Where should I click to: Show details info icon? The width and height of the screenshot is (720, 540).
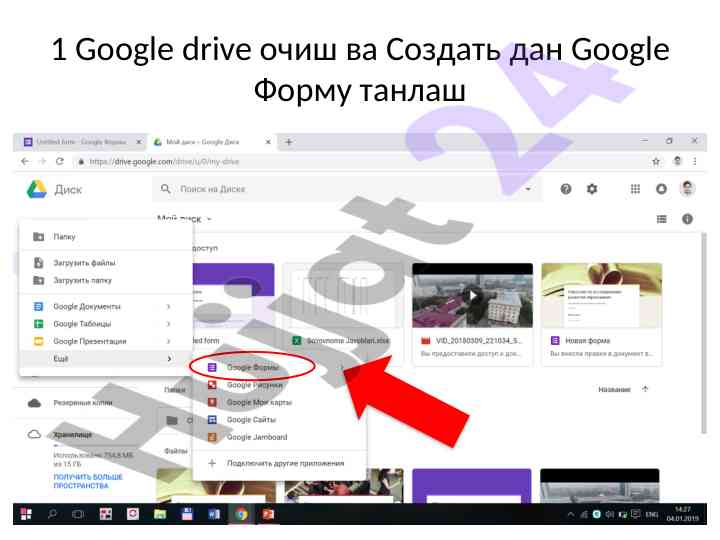coord(687,219)
